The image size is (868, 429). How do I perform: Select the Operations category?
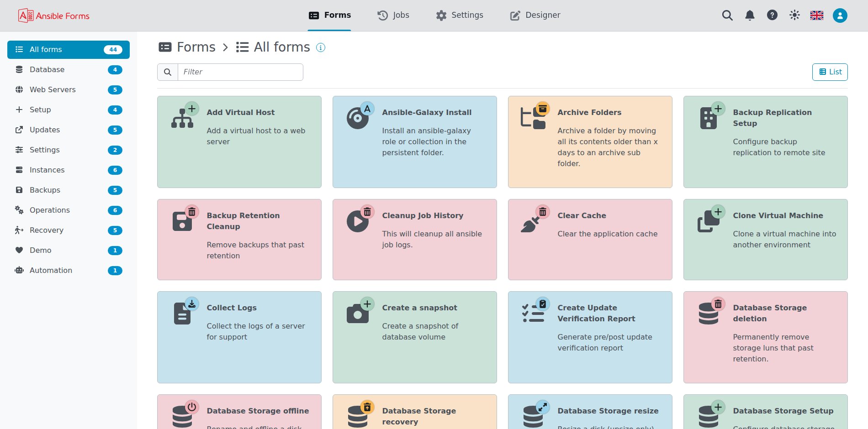(69, 210)
